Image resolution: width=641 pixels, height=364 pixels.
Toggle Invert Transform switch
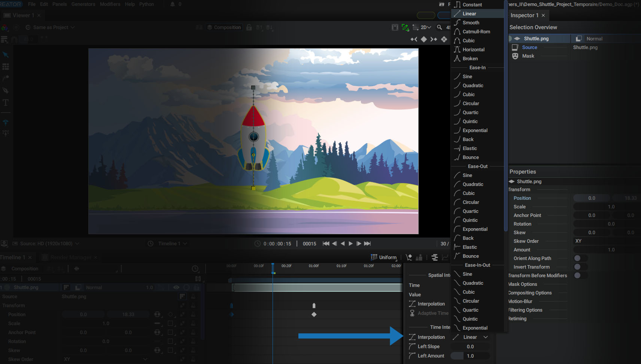[580, 267]
